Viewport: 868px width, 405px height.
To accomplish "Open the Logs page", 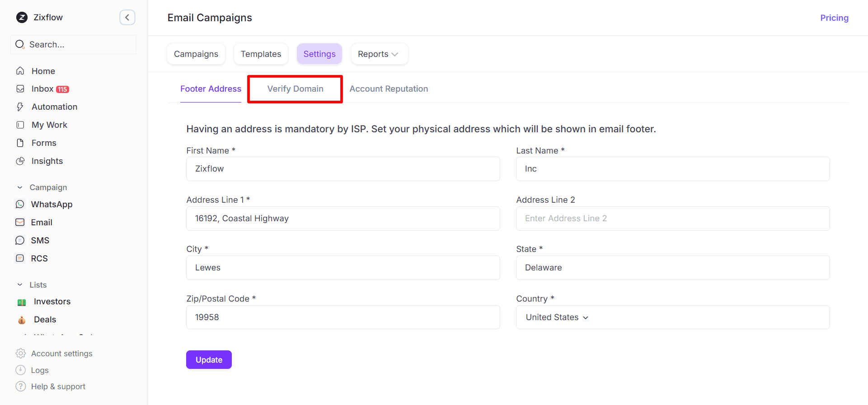I will pyautogui.click(x=40, y=370).
